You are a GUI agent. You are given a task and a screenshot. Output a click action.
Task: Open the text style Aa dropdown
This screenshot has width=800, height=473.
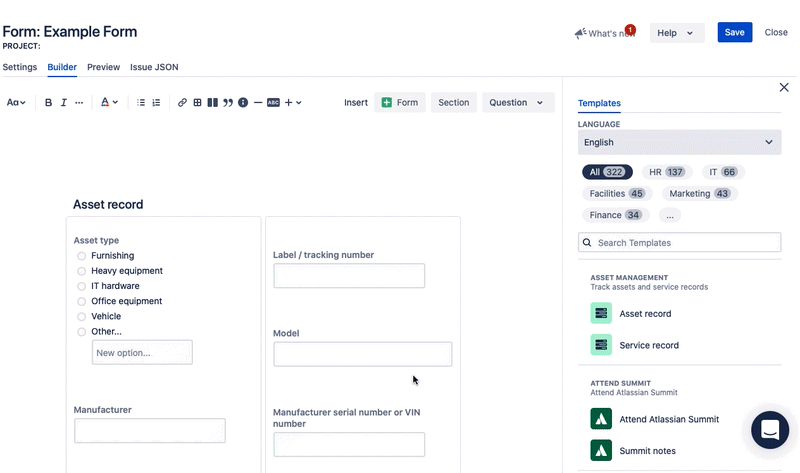pyautogui.click(x=16, y=103)
